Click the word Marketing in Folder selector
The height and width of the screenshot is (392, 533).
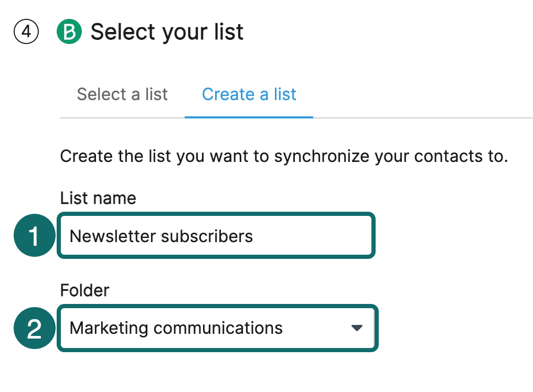click(109, 329)
